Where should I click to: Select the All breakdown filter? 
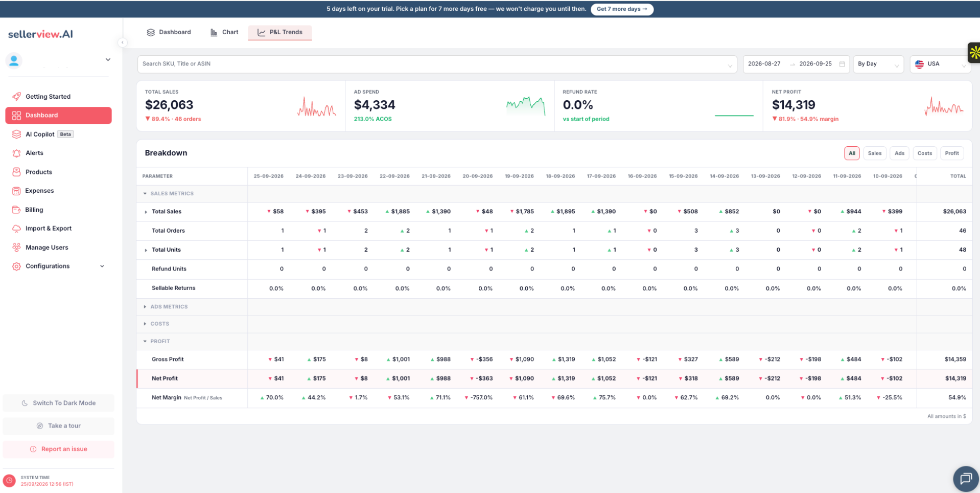click(x=852, y=153)
